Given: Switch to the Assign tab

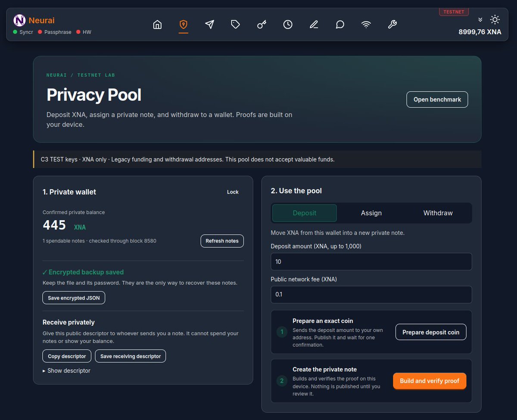Looking at the screenshot, I should 371,213.
